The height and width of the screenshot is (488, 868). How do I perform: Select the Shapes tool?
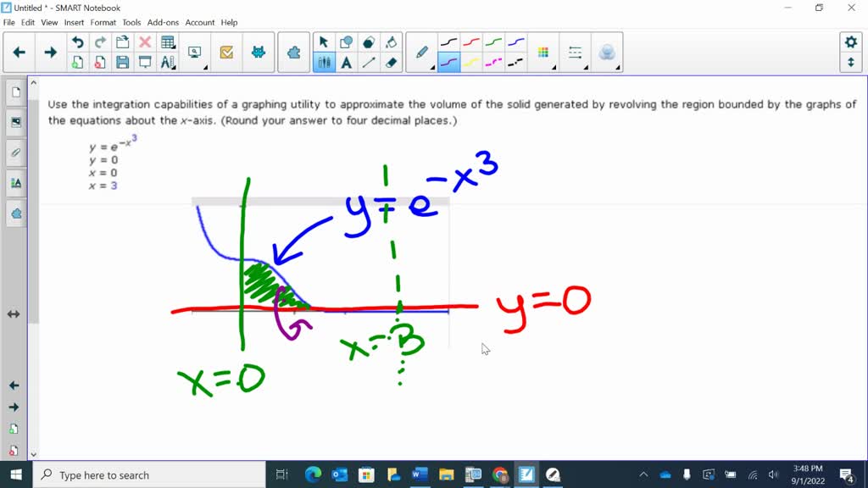[347, 41]
